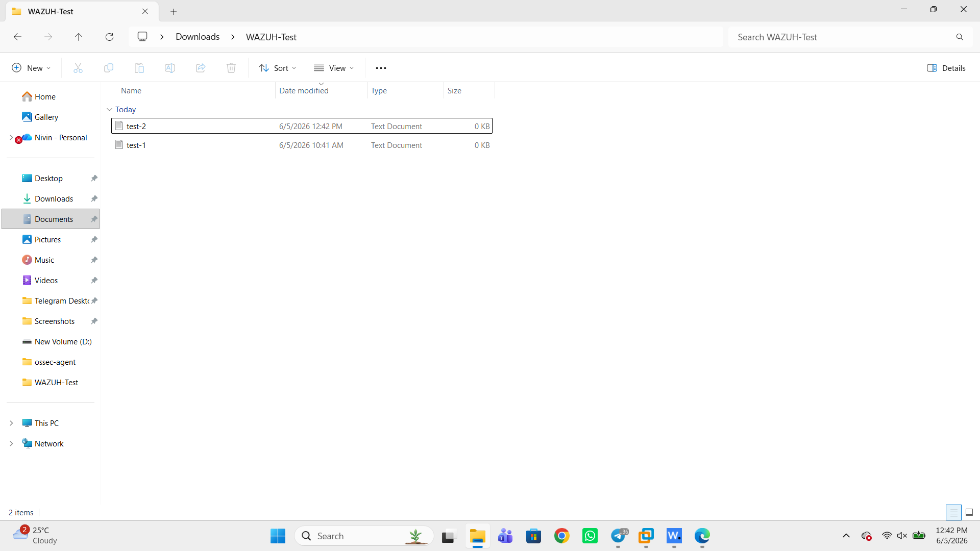Click the Copy icon in toolbar
The height and width of the screenshot is (551, 980).
pos(109,68)
